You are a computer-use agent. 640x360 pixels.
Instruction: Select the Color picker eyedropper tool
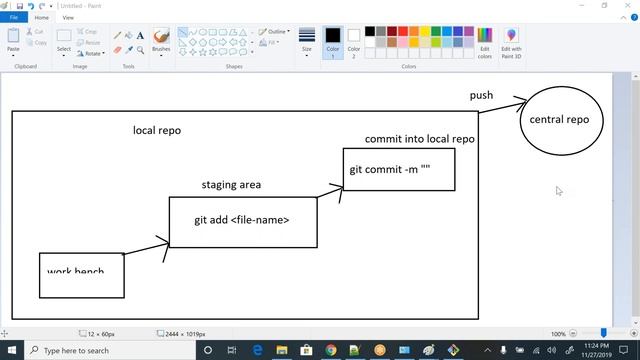[129, 50]
